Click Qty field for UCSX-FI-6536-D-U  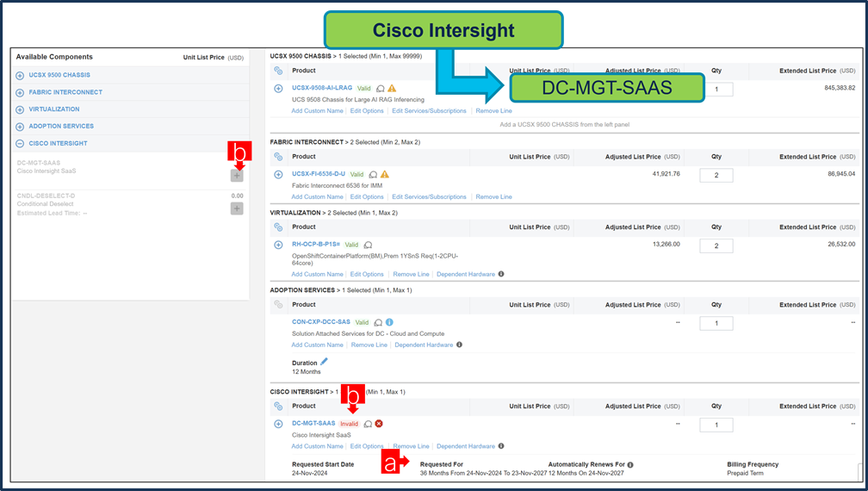(x=716, y=176)
